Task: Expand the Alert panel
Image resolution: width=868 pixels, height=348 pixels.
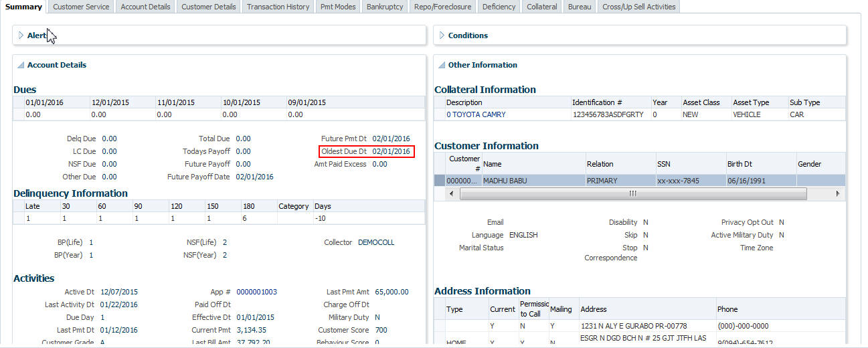Action: [21, 35]
